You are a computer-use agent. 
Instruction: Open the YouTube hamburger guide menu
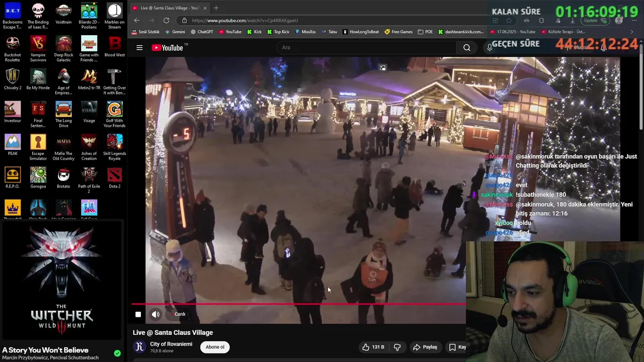(x=139, y=48)
